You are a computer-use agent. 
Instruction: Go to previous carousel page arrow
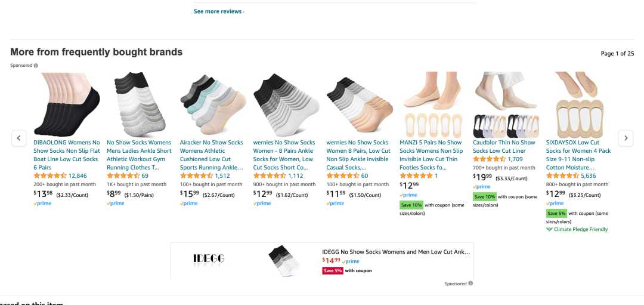[x=18, y=138]
